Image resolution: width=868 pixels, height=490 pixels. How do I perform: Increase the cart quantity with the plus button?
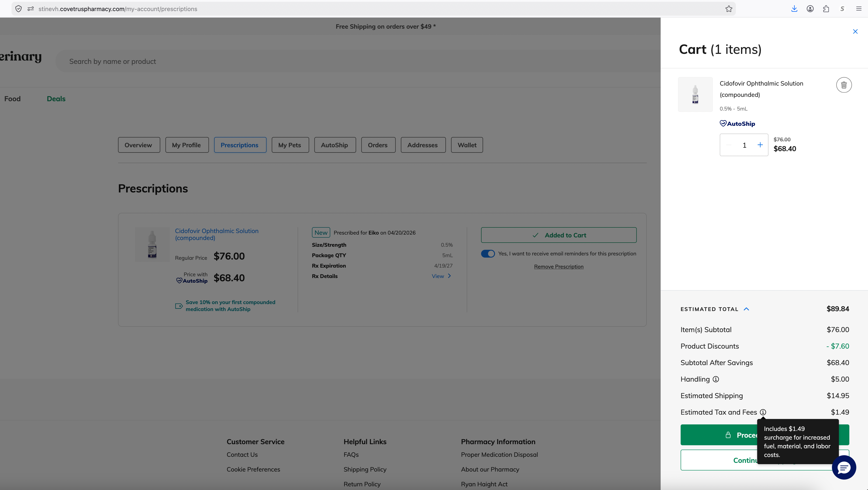(760, 145)
